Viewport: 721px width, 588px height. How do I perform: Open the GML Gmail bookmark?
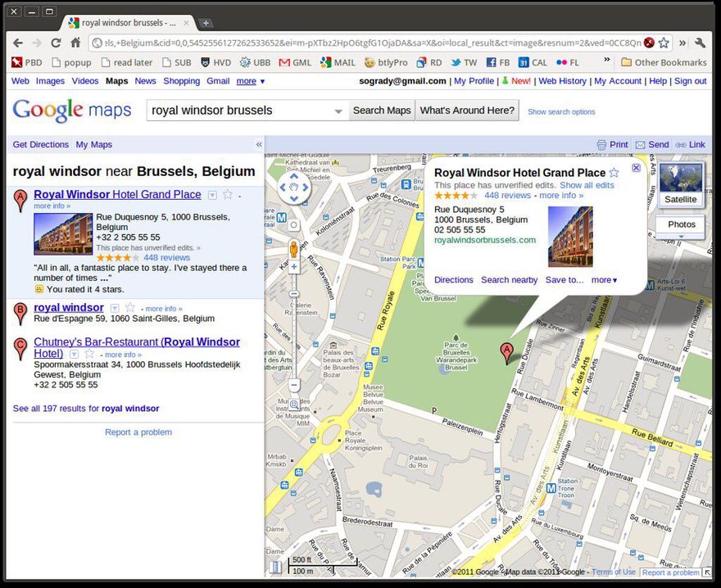point(295,62)
